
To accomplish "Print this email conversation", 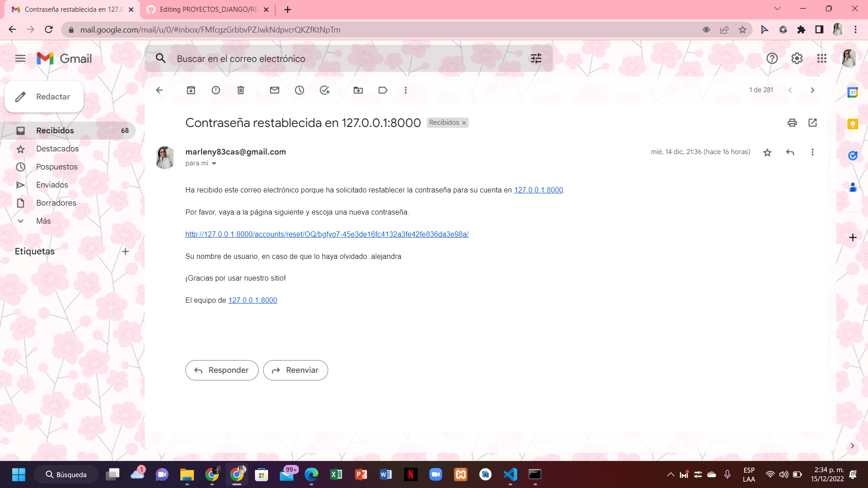I will pyautogui.click(x=792, y=122).
